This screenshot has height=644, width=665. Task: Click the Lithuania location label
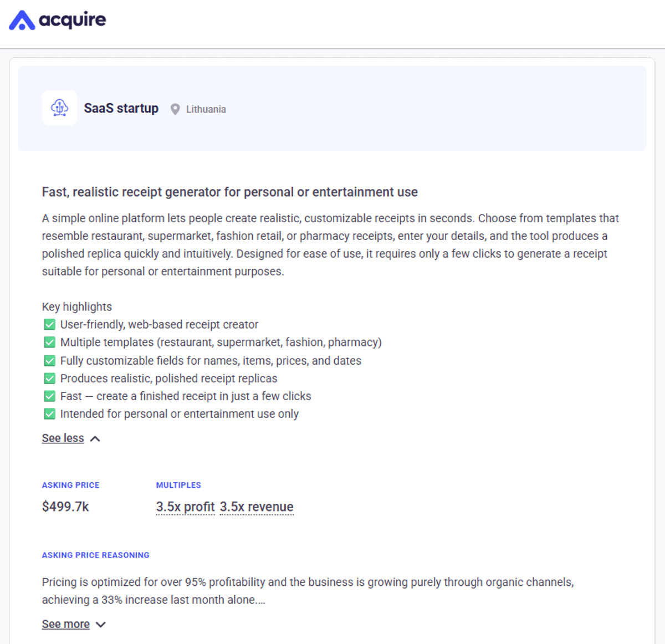coord(206,109)
